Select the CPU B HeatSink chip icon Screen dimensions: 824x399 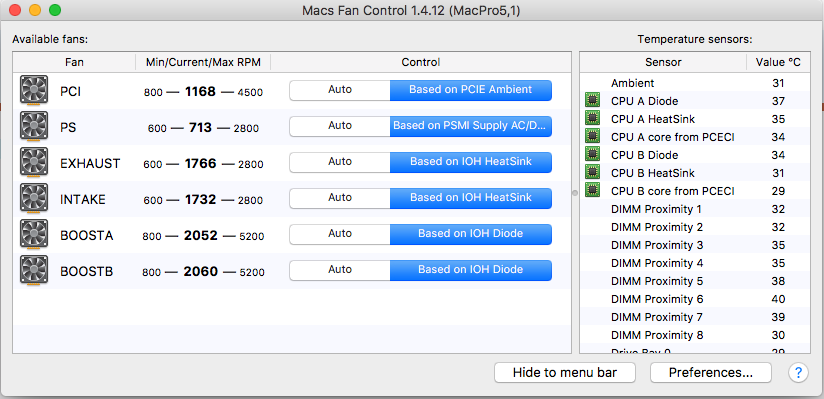click(x=592, y=173)
